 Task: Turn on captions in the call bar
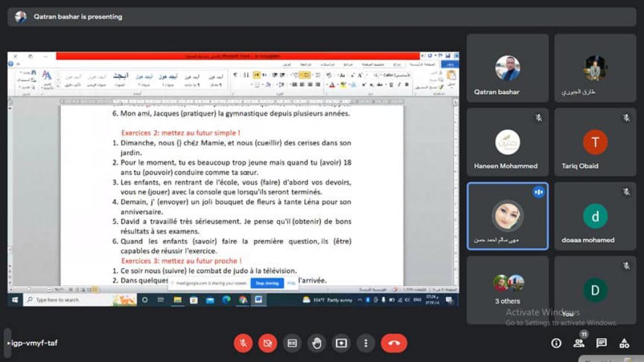[x=292, y=343]
